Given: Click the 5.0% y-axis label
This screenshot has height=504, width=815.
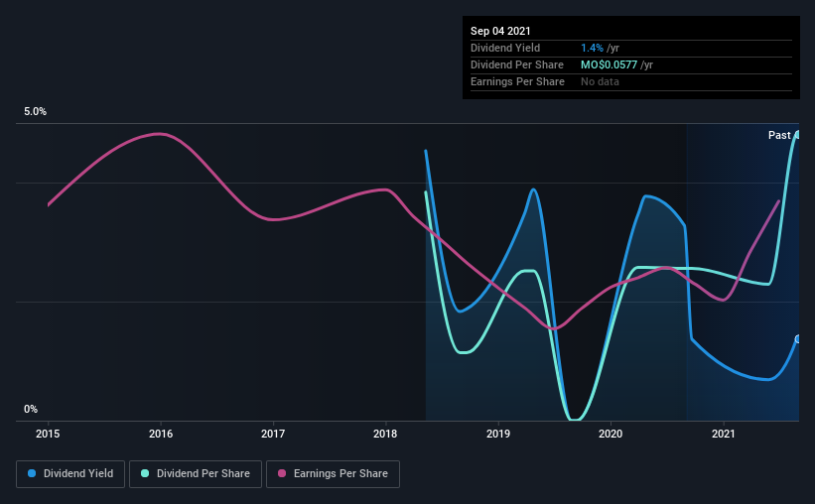Looking at the screenshot, I should 35,112.
